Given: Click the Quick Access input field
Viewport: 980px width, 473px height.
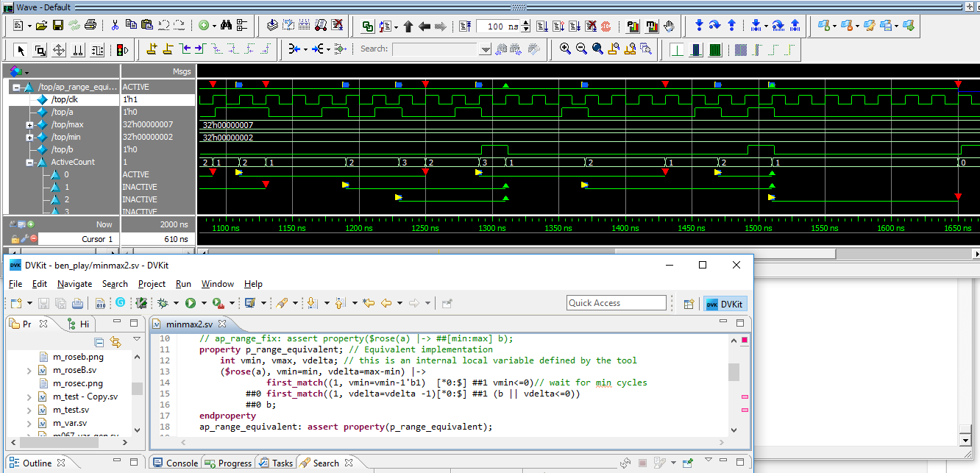Looking at the screenshot, I should pyautogui.click(x=616, y=303).
